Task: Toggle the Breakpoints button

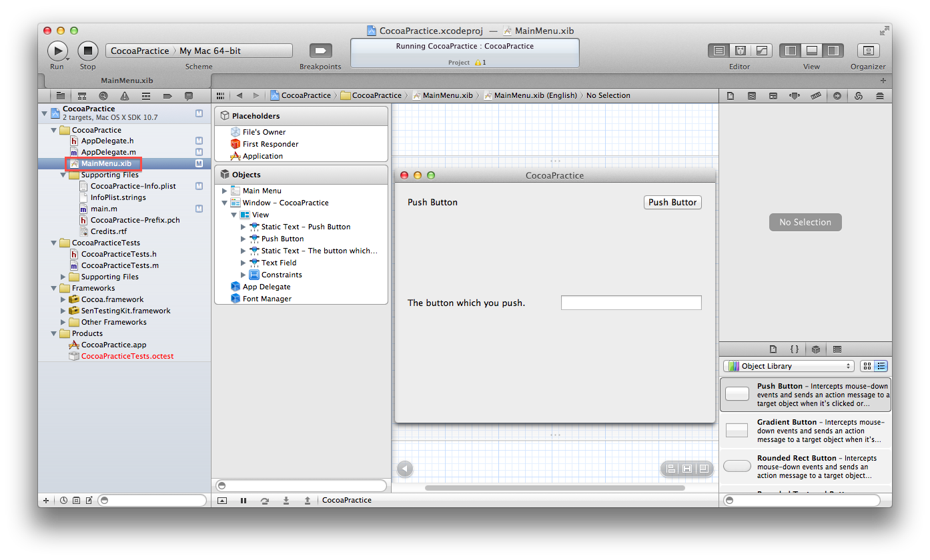Action: point(320,51)
